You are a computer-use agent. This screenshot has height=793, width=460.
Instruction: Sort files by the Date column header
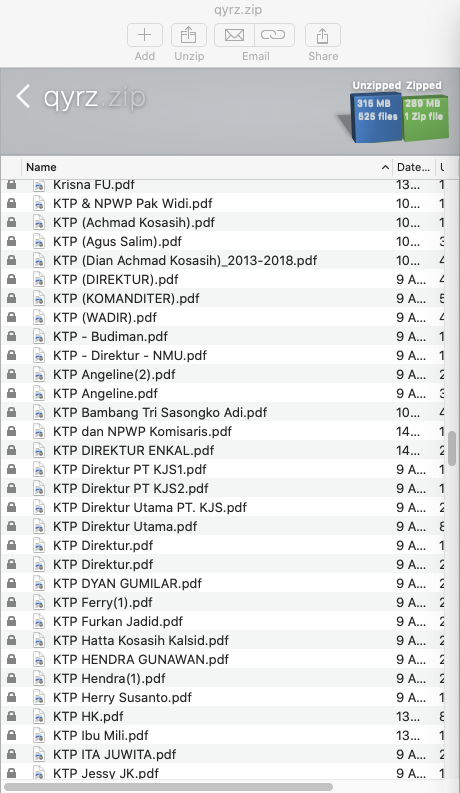(x=413, y=167)
